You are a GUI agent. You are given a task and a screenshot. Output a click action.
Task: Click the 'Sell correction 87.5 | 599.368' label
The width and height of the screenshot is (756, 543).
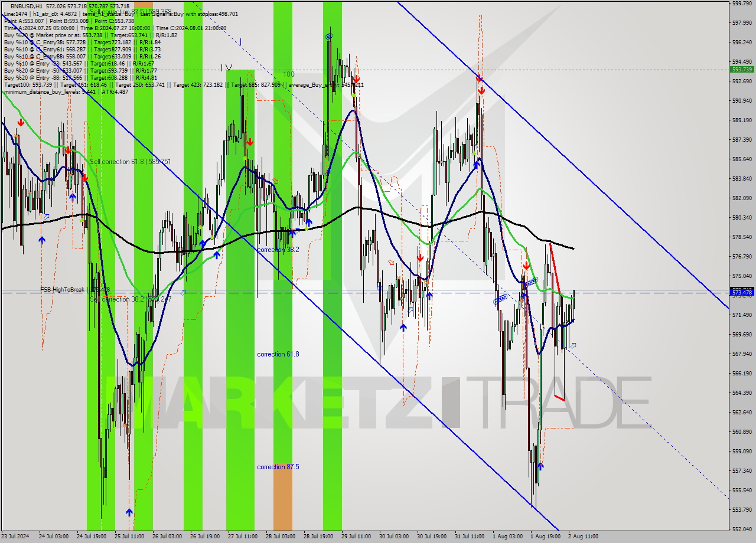tap(131, 11)
